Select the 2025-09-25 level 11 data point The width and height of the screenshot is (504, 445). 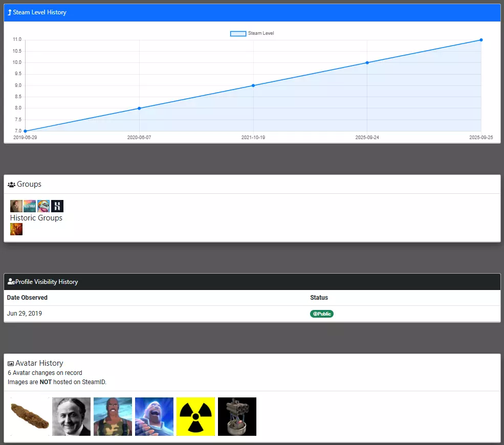point(481,40)
